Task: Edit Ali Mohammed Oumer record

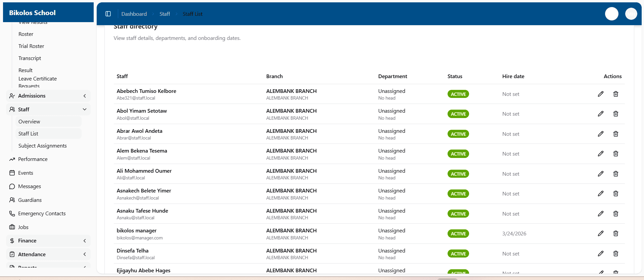Action: [x=600, y=174]
